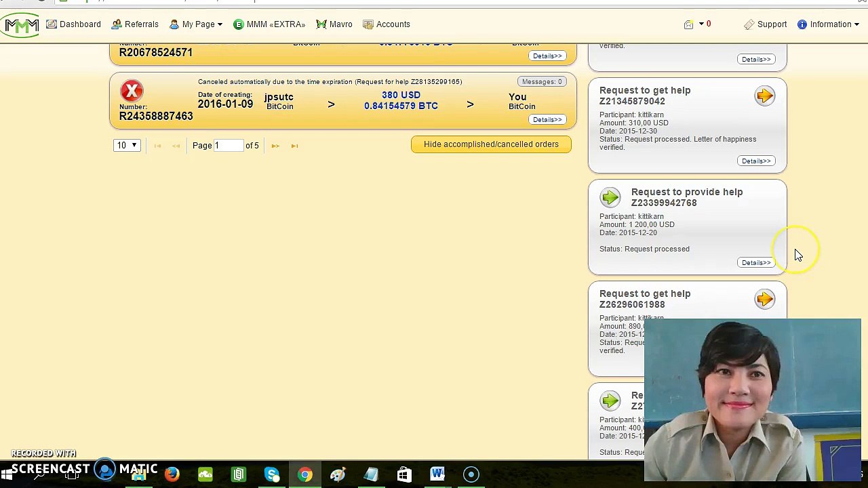Click the Mavro icon in the navbar
868x488 pixels.
click(321, 24)
